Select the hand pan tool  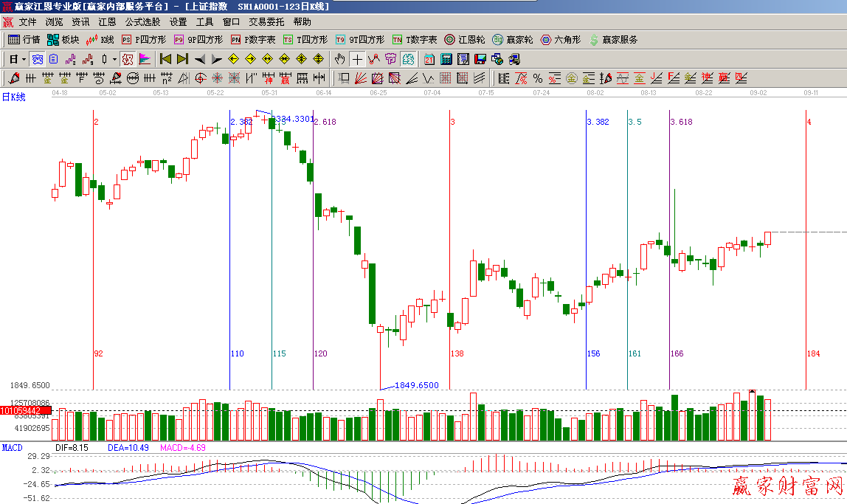(339, 59)
